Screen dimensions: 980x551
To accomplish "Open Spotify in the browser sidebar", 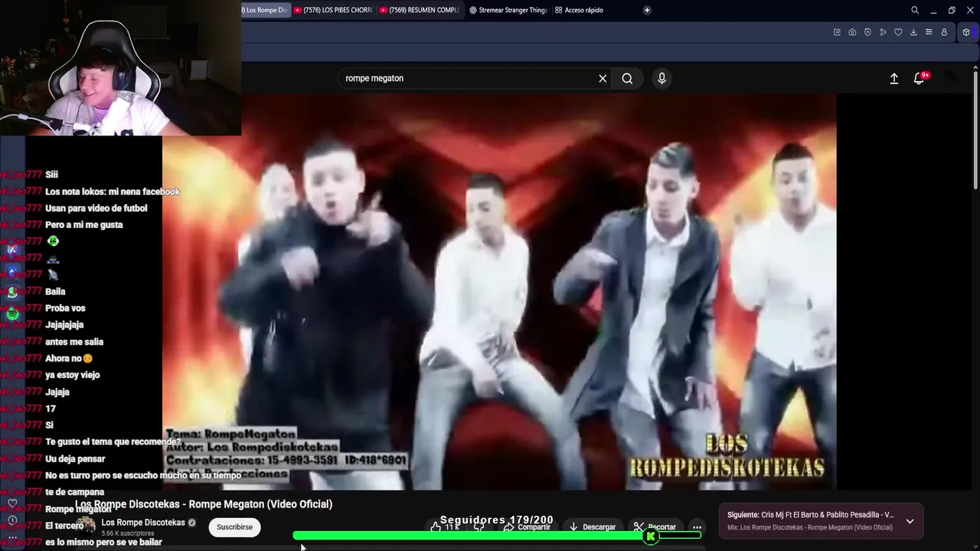I will point(12,314).
